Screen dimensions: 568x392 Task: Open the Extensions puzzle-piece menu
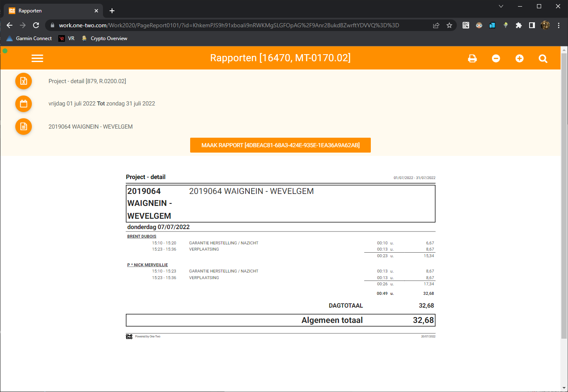tap(519, 25)
